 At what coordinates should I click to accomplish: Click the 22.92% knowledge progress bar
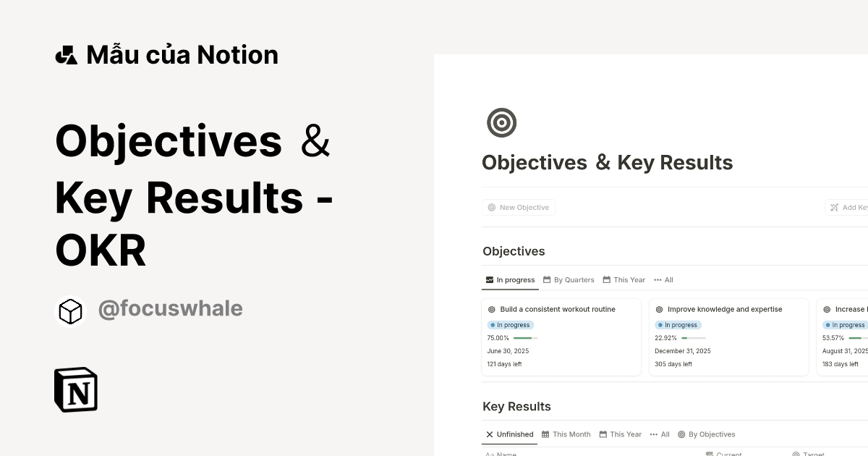[693, 338]
